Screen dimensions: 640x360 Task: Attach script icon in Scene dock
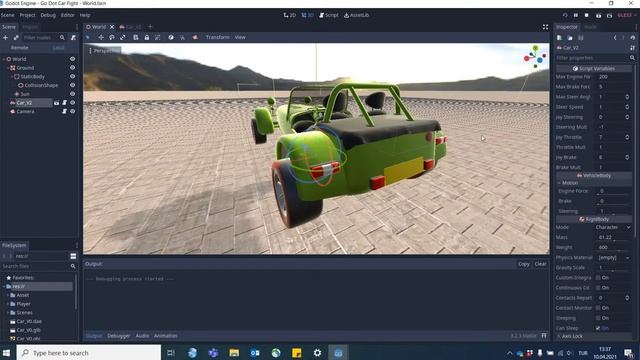click(x=73, y=38)
